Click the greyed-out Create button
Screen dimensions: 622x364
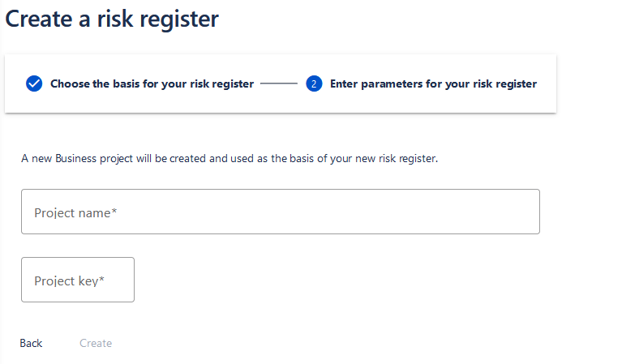[96, 343]
